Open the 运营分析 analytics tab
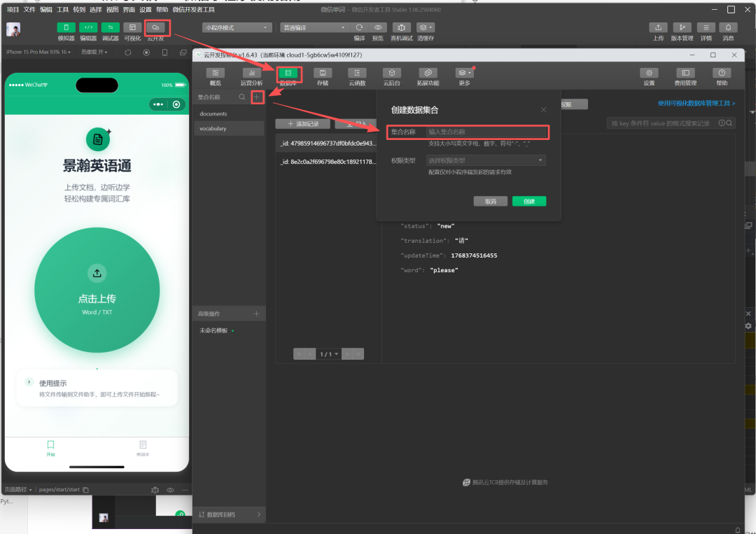The height and width of the screenshot is (534, 756). (x=251, y=76)
